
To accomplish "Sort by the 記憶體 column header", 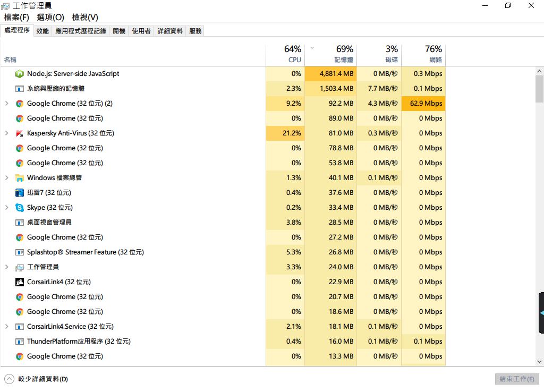I will click(x=330, y=55).
